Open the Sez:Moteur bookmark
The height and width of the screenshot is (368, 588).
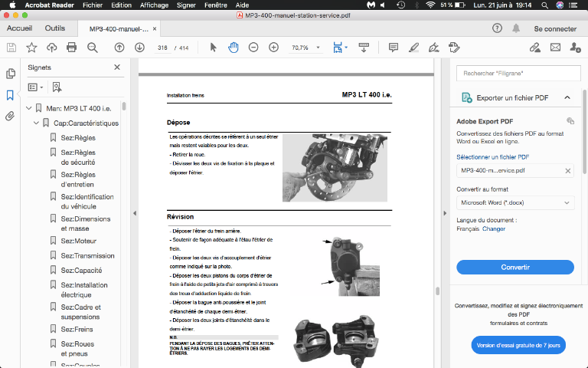(x=79, y=241)
